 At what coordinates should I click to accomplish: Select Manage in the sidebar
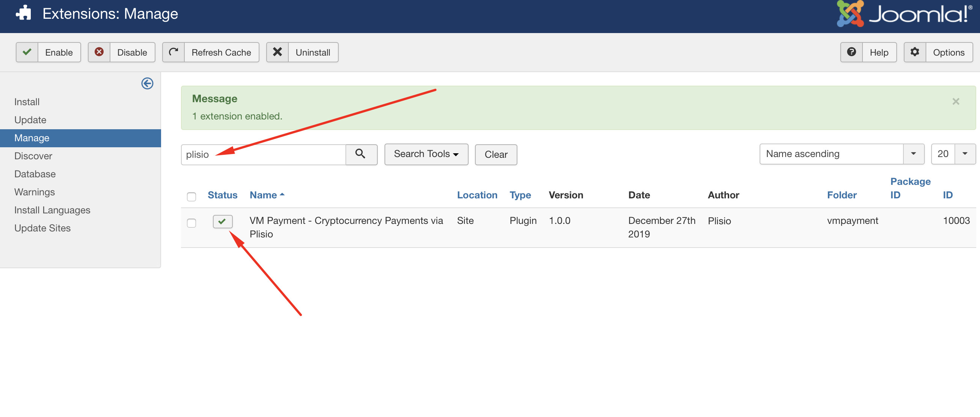(x=80, y=138)
